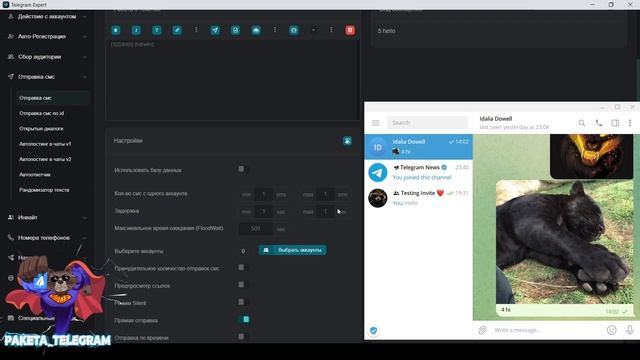This screenshot has height=360, width=640.
Task: Expand Сбор аудитории chevron
Action: pos(84,57)
